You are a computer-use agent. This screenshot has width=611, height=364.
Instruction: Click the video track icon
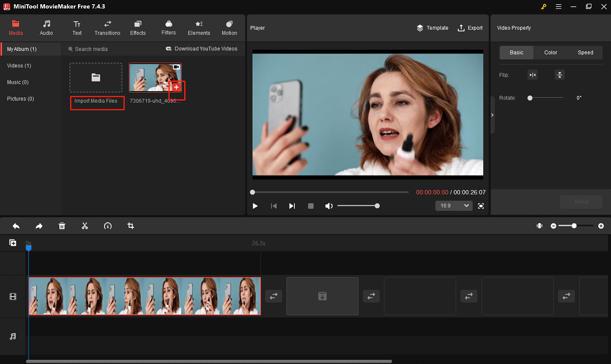(13, 297)
